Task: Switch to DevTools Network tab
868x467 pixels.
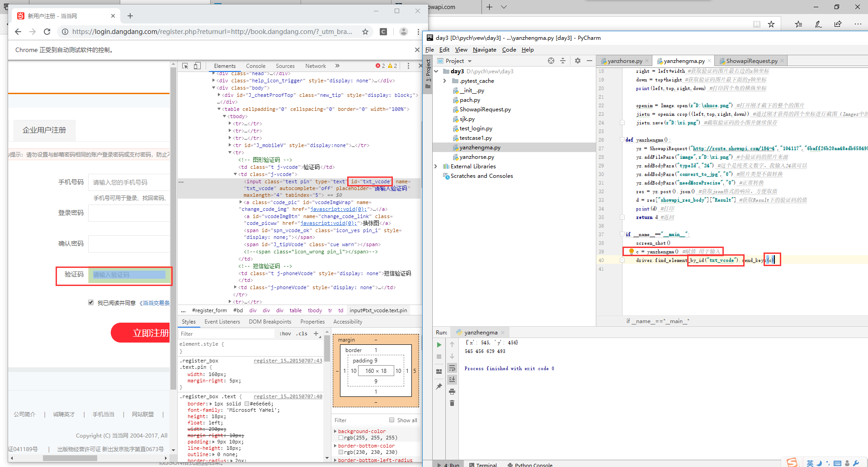Action: (315, 66)
